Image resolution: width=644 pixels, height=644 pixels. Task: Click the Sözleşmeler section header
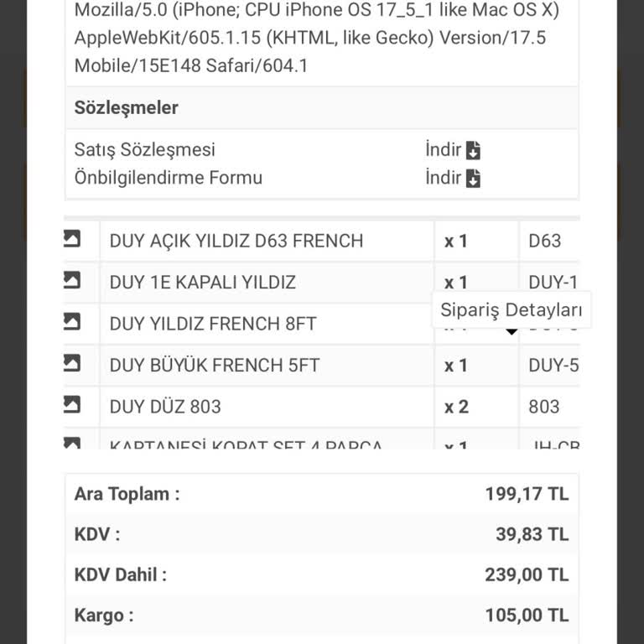(x=127, y=108)
